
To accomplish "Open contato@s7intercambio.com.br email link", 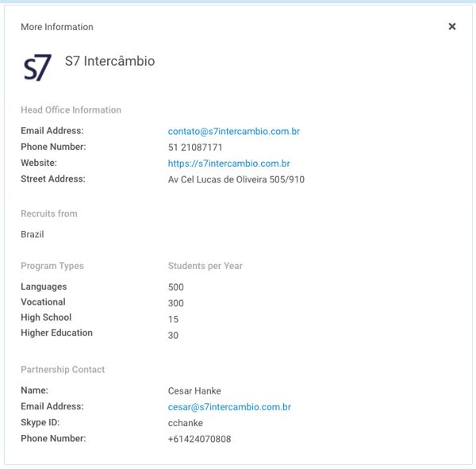I will [234, 131].
